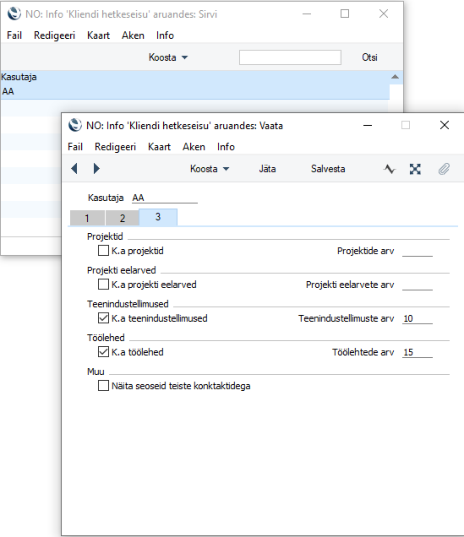Go to next record with right arrow
This screenshot has height=537, width=464.
pyautogui.click(x=97, y=168)
